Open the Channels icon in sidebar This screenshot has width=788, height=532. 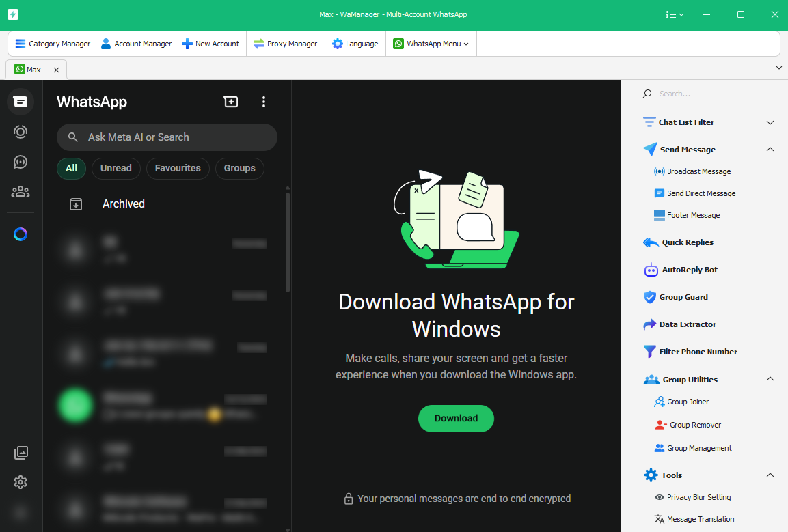[21, 162]
